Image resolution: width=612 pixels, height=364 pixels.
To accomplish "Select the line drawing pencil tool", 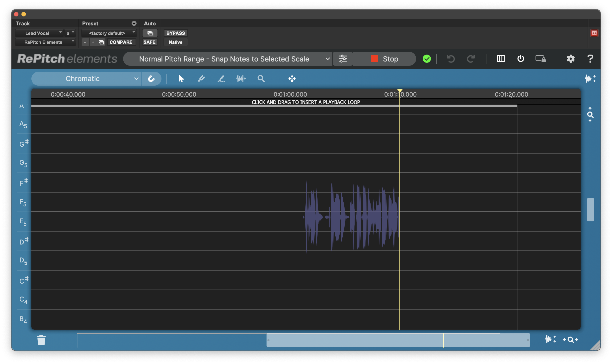I will tap(221, 79).
